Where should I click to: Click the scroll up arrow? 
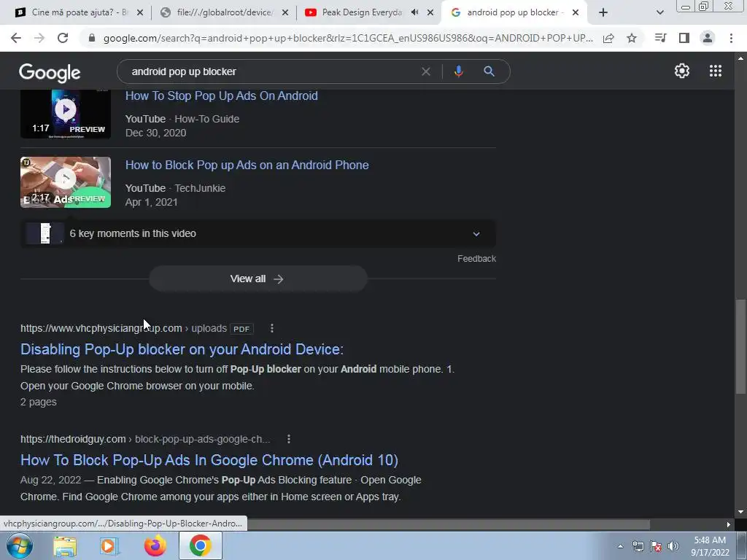(x=740, y=58)
